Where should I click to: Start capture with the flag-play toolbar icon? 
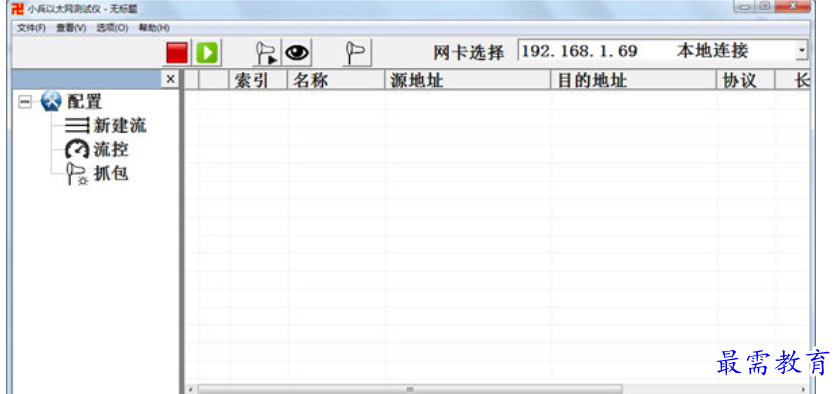click(x=266, y=53)
